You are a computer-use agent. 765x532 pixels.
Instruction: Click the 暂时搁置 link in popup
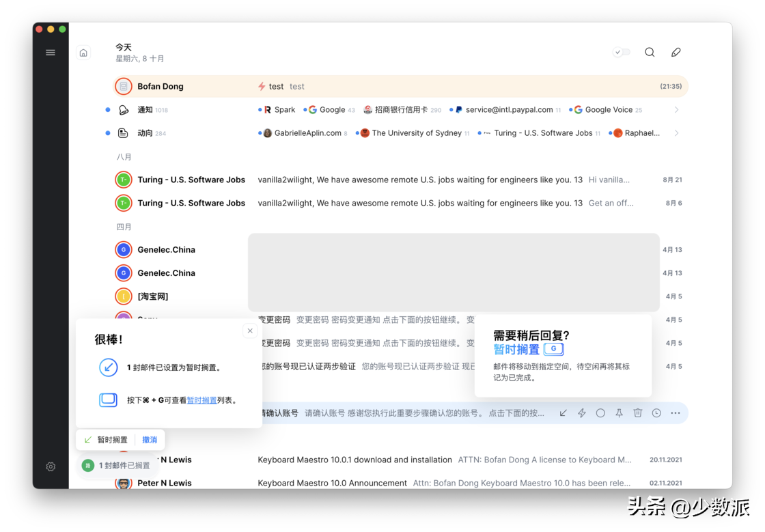201,400
